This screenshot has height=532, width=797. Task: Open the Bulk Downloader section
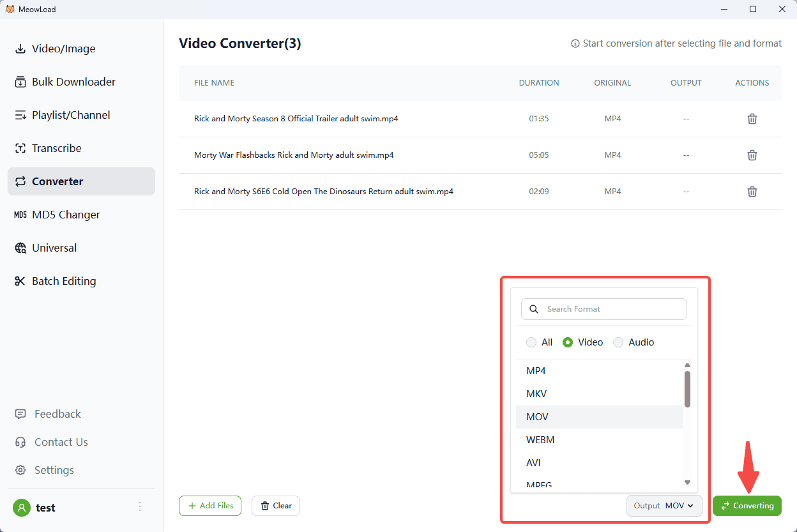73,82
